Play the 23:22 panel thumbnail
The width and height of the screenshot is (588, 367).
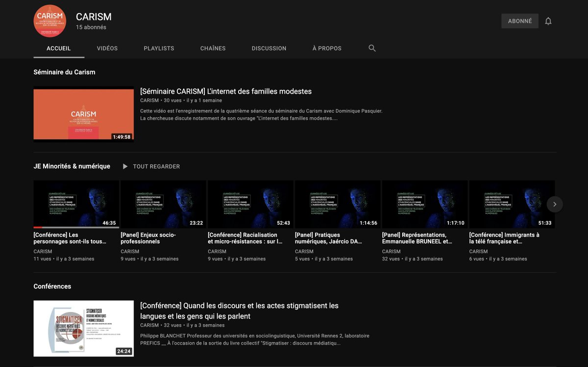(x=164, y=204)
